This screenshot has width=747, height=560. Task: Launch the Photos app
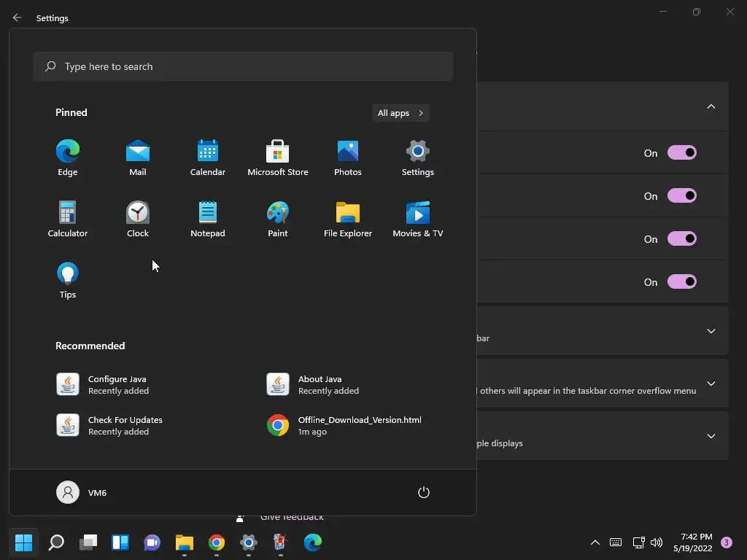348,158
